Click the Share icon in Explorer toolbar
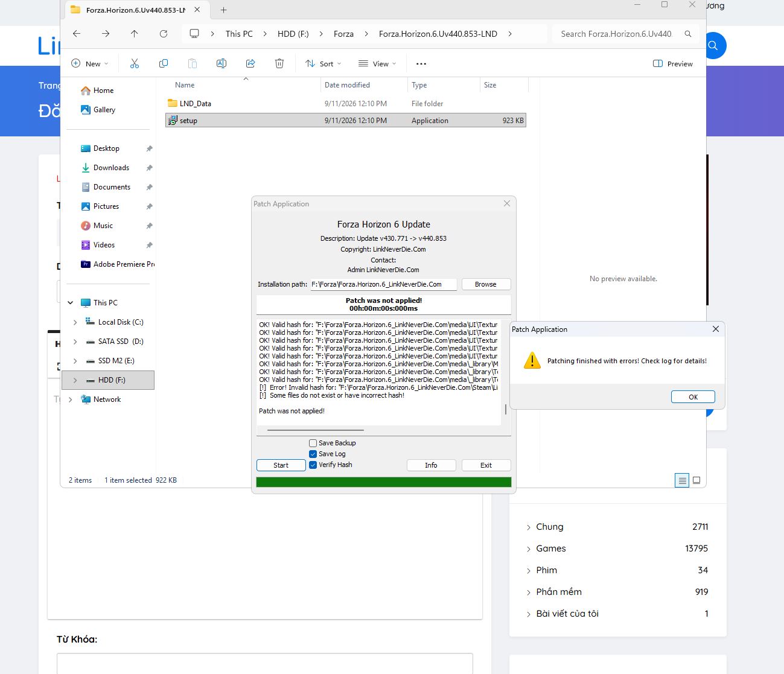Image resolution: width=784 pixels, height=674 pixels. click(250, 63)
